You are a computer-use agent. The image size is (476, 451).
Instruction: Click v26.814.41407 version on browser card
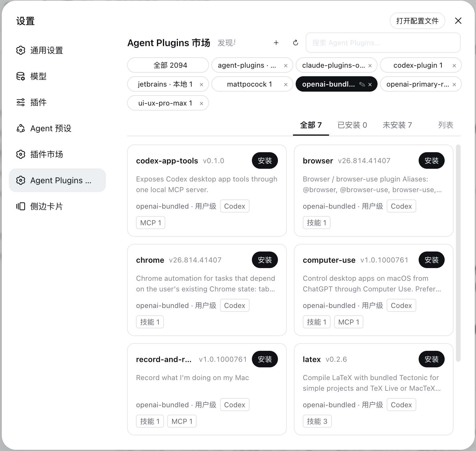point(364,161)
